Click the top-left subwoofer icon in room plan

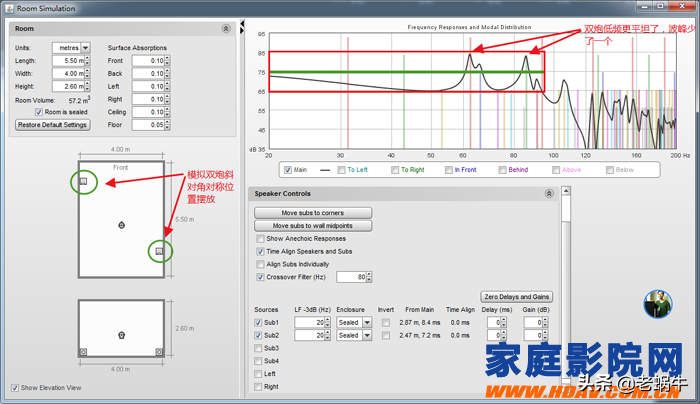84,181
